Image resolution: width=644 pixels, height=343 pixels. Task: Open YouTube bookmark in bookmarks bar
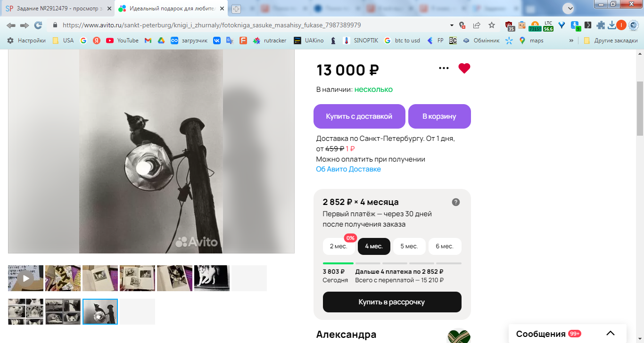(x=122, y=41)
